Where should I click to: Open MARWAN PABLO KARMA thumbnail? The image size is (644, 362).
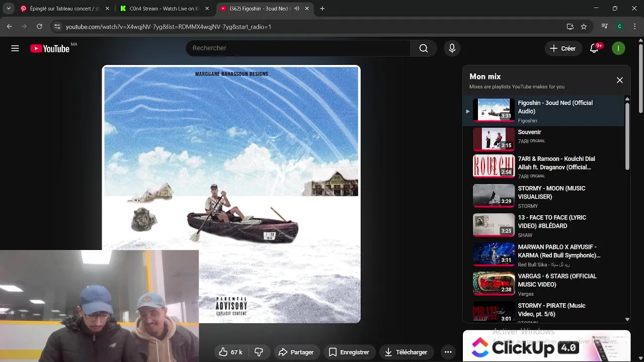coord(494,254)
